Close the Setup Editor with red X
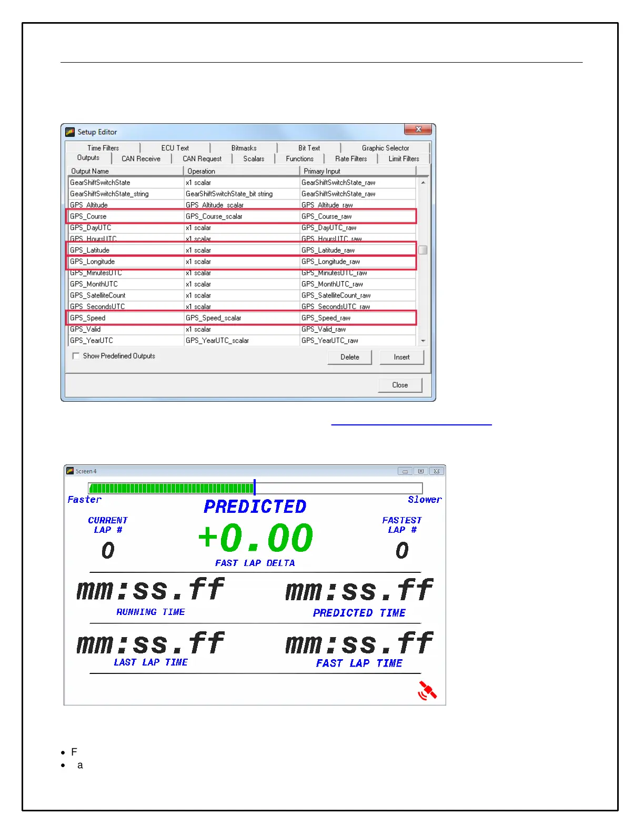The image size is (644, 834). (418, 130)
